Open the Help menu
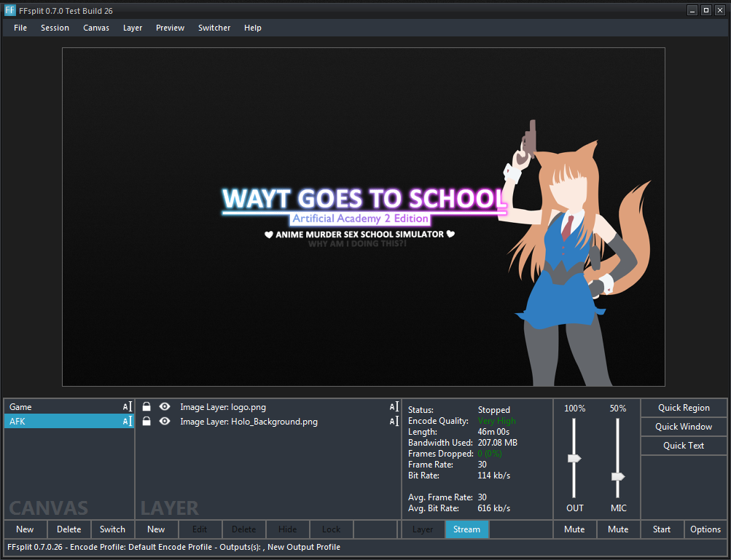The width and height of the screenshot is (731, 560). pos(253,28)
